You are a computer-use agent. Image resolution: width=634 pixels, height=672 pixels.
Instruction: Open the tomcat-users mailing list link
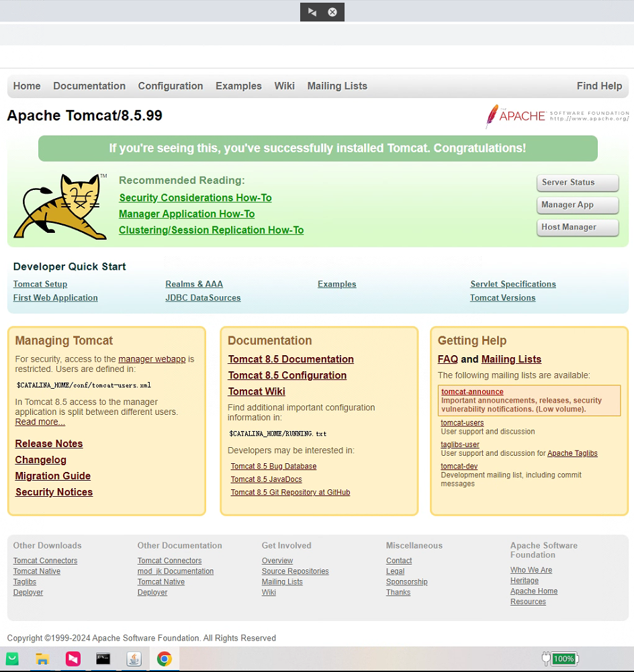(462, 422)
